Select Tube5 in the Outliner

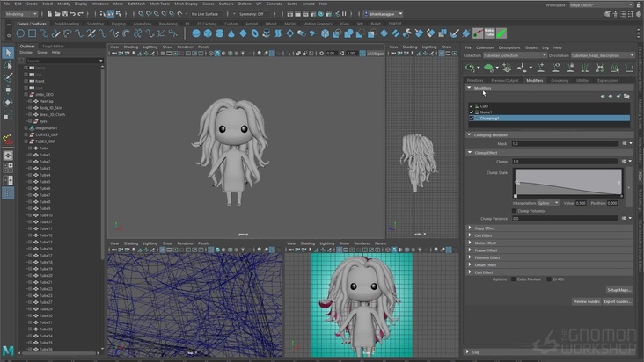[44, 181]
